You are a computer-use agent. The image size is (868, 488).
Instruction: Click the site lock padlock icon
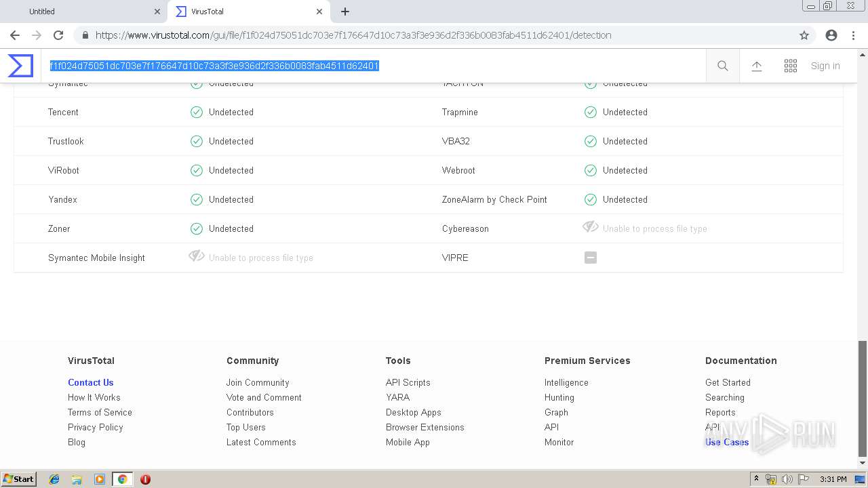[x=85, y=35]
